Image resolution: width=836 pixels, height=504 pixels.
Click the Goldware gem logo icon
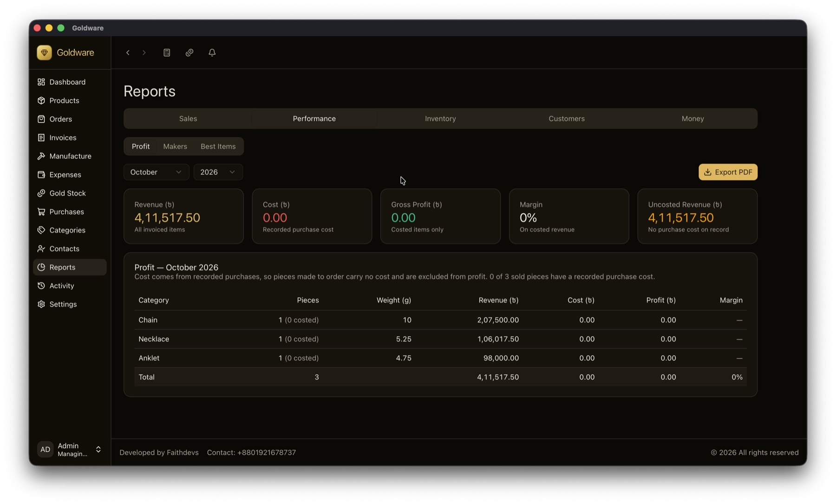click(44, 52)
